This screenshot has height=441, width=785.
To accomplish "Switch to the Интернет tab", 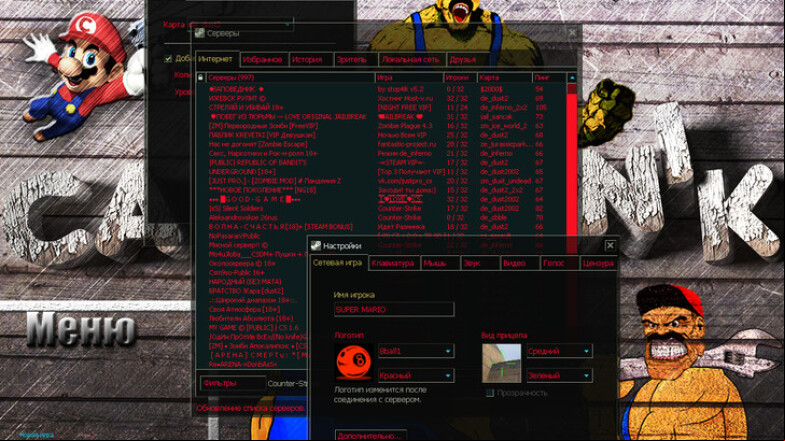I will [x=217, y=59].
